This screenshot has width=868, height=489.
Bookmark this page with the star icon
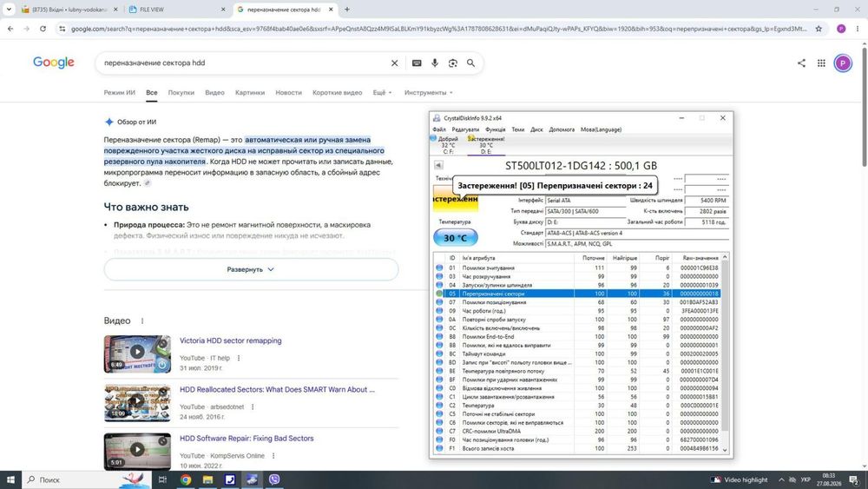[819, 29]
